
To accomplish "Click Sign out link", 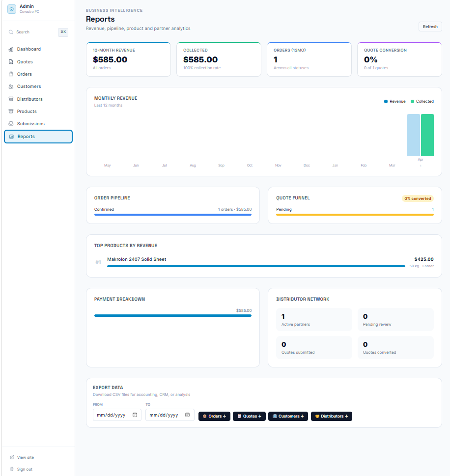I will point(21,469).
